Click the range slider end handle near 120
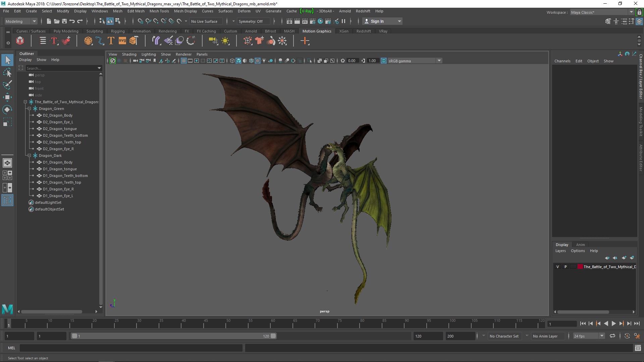 click(273, 336)
